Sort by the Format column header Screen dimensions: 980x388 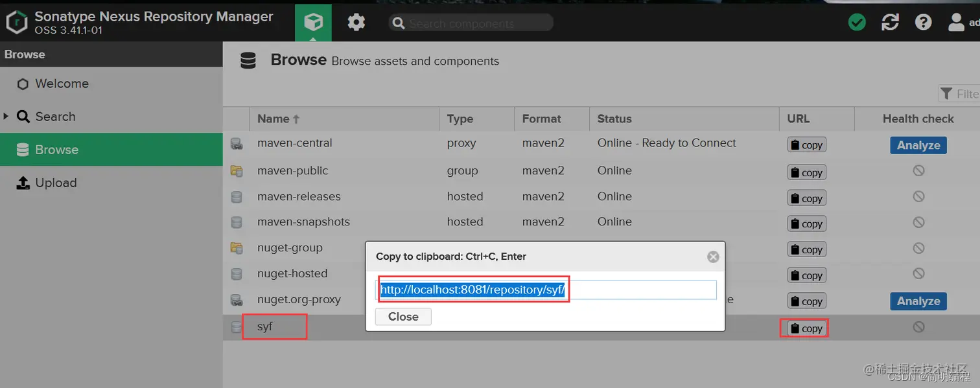[x=552, y=119]
